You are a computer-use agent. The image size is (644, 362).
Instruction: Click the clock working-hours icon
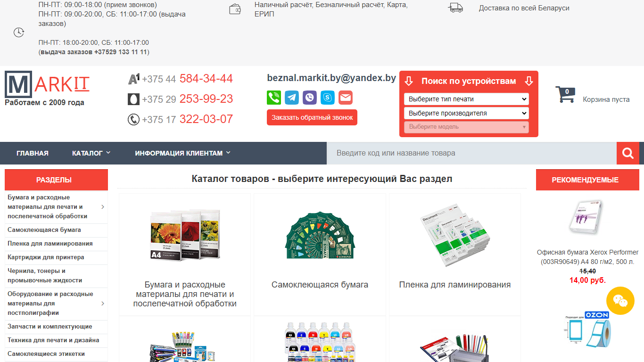coord(19,33)
